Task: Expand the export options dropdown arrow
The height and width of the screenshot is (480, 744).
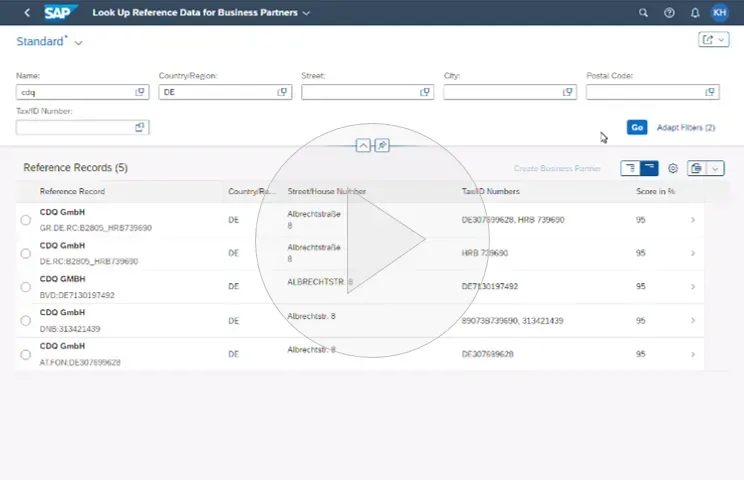Action: [x=715, y=168]
